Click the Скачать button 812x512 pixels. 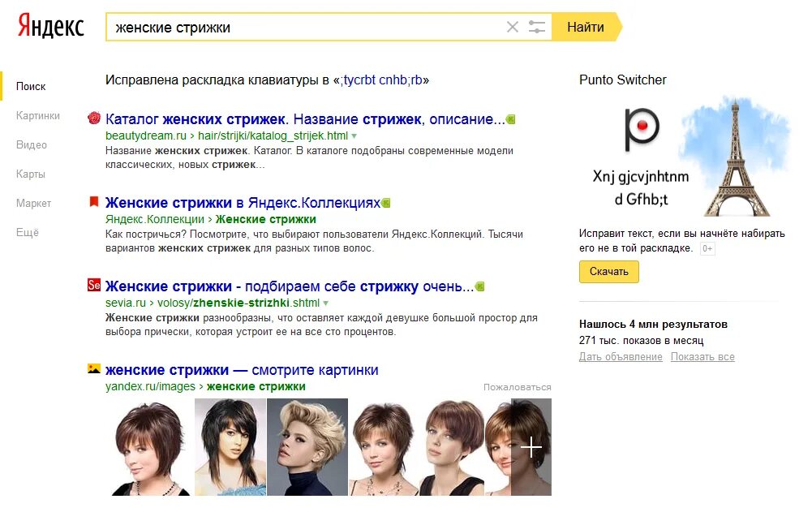(x=609, y=272)
